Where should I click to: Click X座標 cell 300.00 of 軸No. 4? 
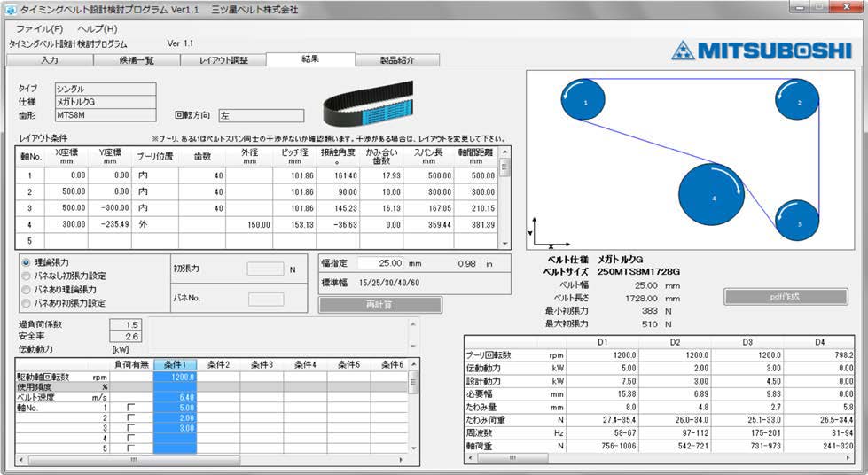point(66,224)
